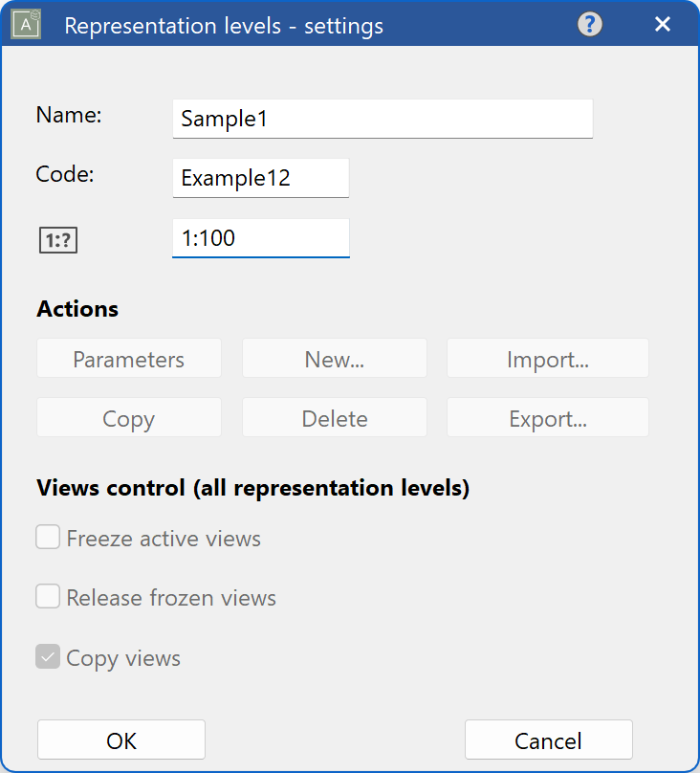Click the 1:? scale icon
The image size is (700, 773).
58,240
